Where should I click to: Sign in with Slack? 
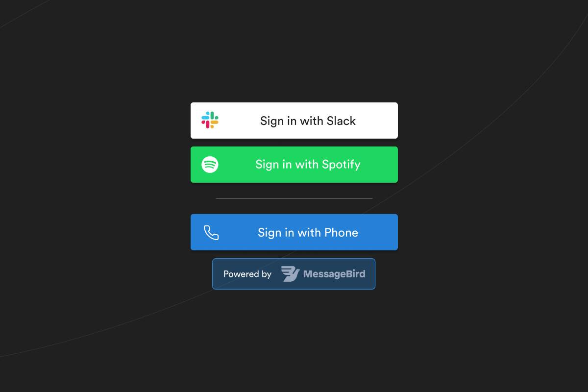(294, 121)
